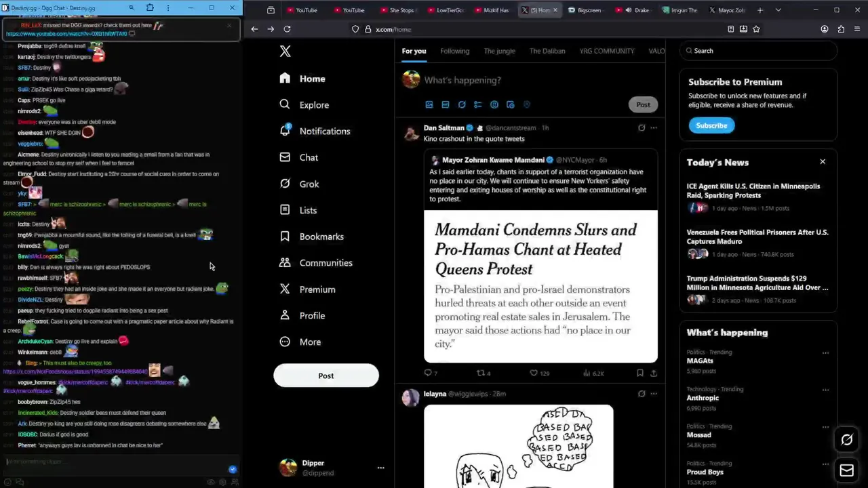Expand list all tabs chevron
868x488 pixels.
coord(778,10)
